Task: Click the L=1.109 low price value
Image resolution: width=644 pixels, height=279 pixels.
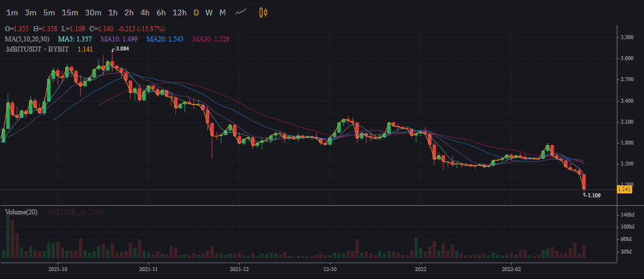Action: point(73,29)
